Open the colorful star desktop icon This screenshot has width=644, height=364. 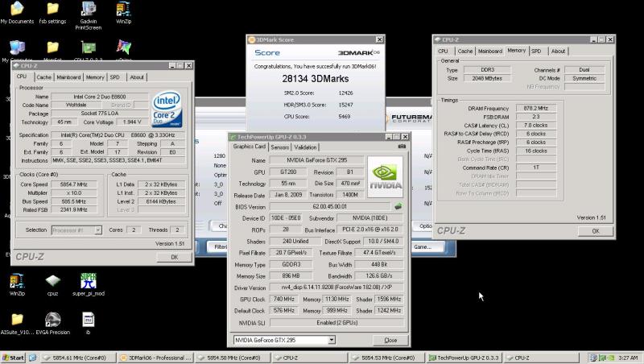pos(123,48)
